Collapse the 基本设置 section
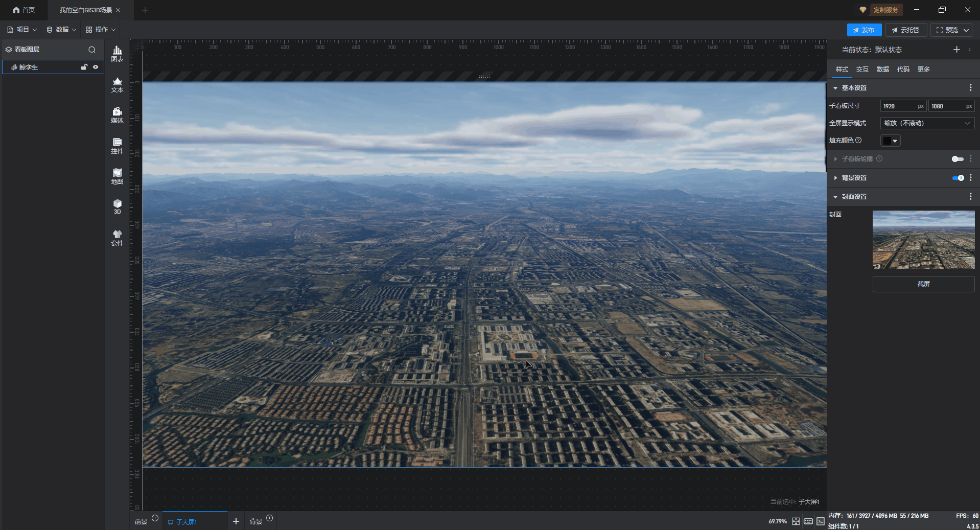The image size is (980, 530). click(835, 88)
